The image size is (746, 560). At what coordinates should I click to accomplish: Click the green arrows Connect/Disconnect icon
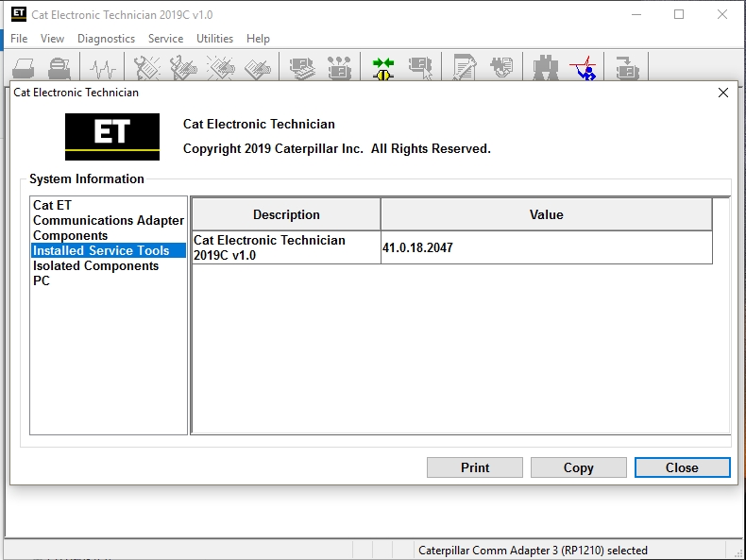pyautogui.click(x=383, y=68)
